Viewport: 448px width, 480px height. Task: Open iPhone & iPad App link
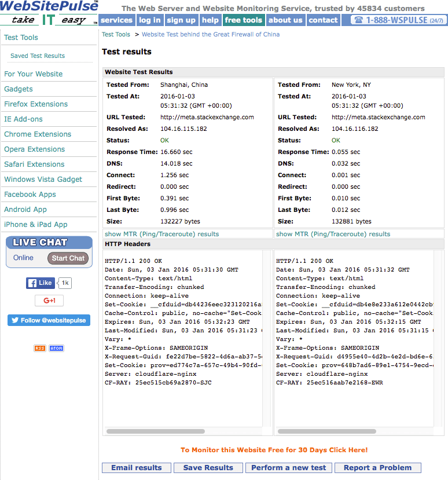click(x=36, y=225)
